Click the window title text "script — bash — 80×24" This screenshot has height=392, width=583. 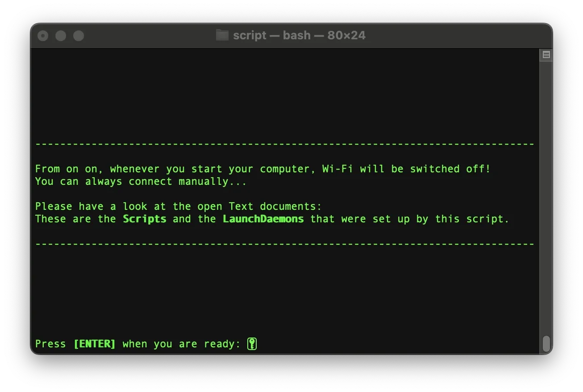click(x=299, y=35)
